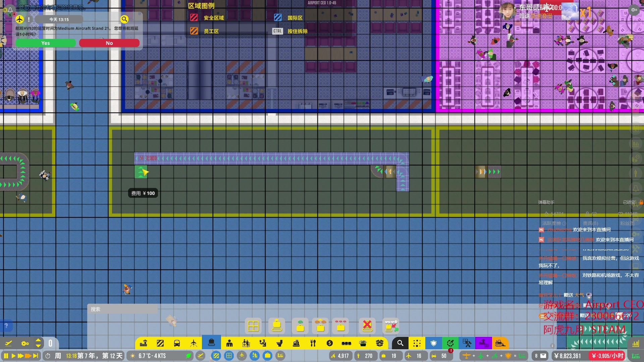Select the blue shield security zone tool
Screen dimensions: 644x362
(434, 343)
